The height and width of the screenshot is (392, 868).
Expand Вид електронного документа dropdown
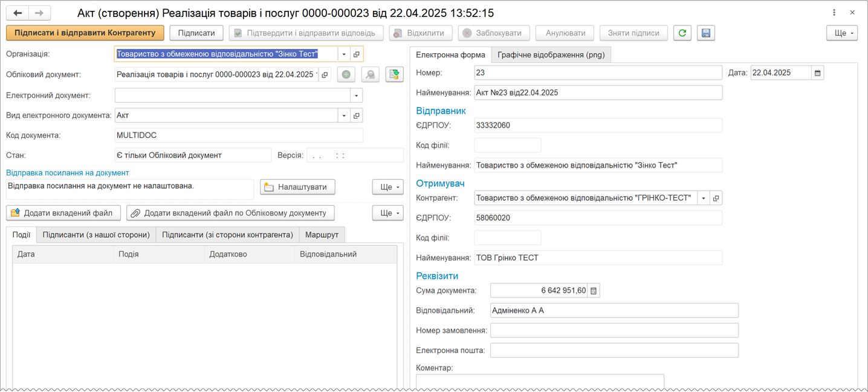[x=344, y=116]
